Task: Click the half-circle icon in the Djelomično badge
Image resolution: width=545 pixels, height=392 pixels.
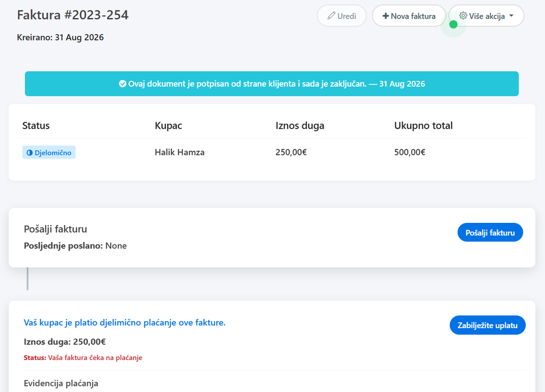Action: [x=30, y=153]
